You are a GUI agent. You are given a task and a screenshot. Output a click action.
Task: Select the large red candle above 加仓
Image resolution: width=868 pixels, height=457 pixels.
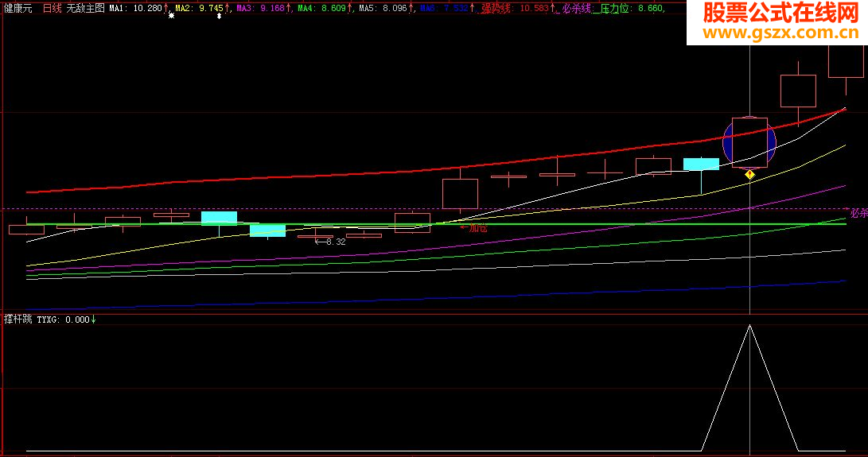(460, 194)
